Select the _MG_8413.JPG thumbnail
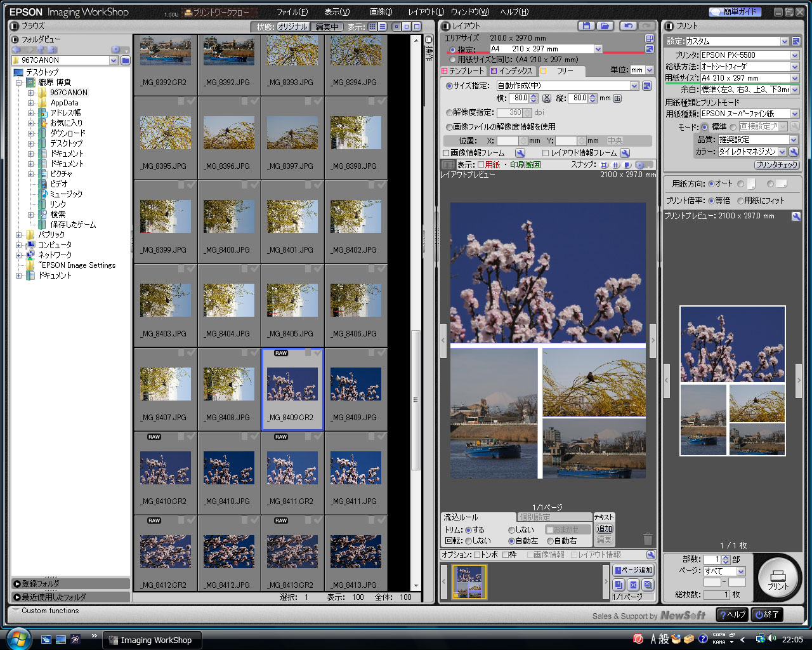Image resolution: width=812 pixels, height=650 pixels. (x=356, y=551)
